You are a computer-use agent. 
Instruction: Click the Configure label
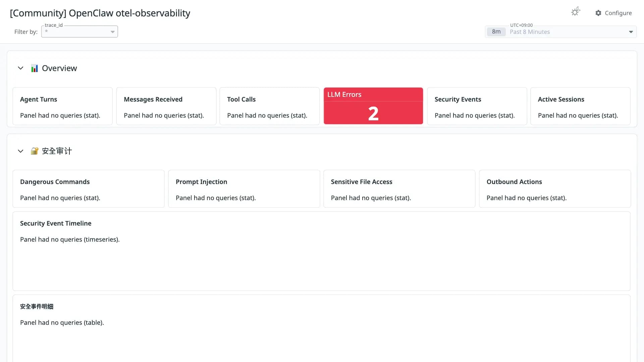click(x=618, y=13)
